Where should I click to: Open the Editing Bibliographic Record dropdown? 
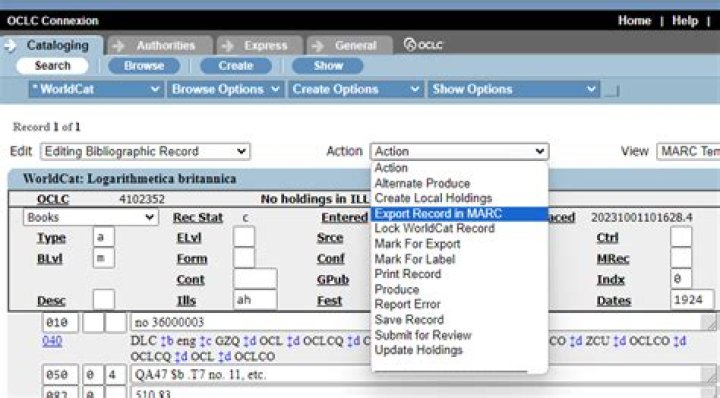(x=145, y=151)
